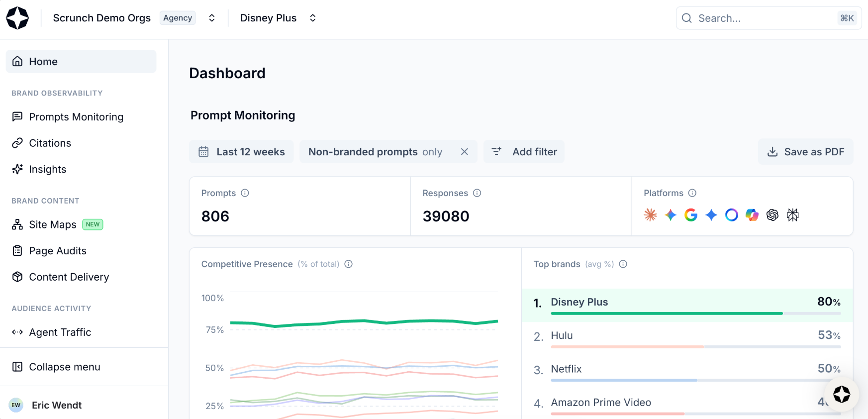Click the Agency badge
Viewport: 868px width, 419px height.
click(x=178, y=18)
